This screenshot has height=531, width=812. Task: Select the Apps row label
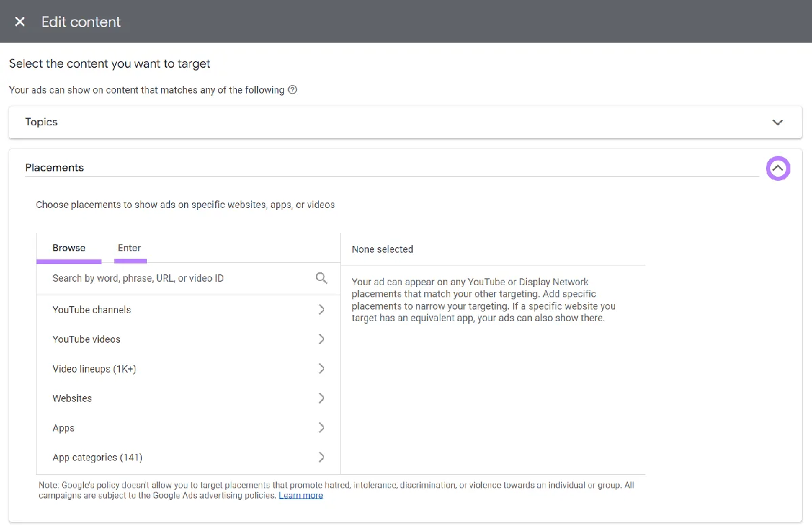click(x=64, y=428)
